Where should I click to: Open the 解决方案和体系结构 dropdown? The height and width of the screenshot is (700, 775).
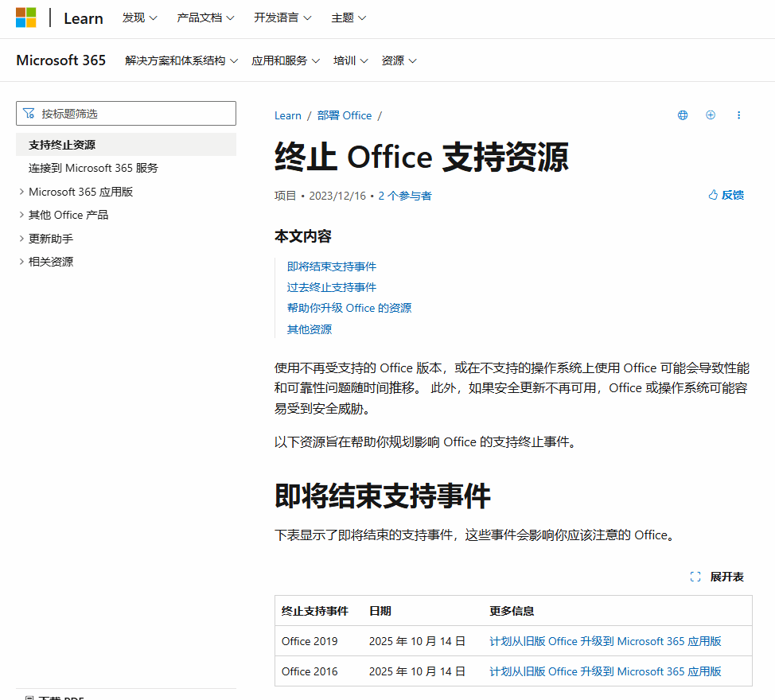[x=181, y=60]
